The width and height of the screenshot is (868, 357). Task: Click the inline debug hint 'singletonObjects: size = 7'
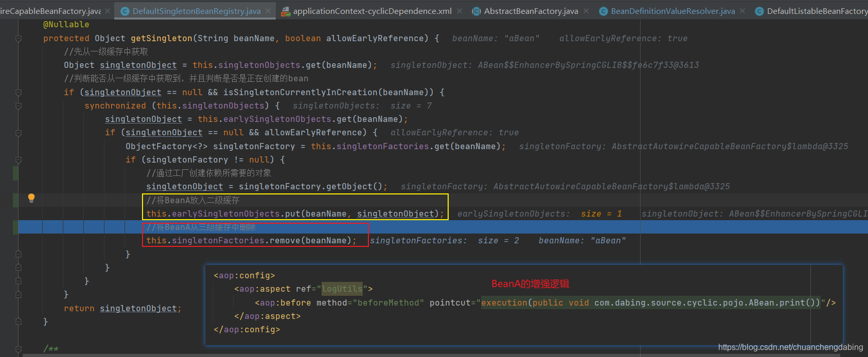click(362, 106)
